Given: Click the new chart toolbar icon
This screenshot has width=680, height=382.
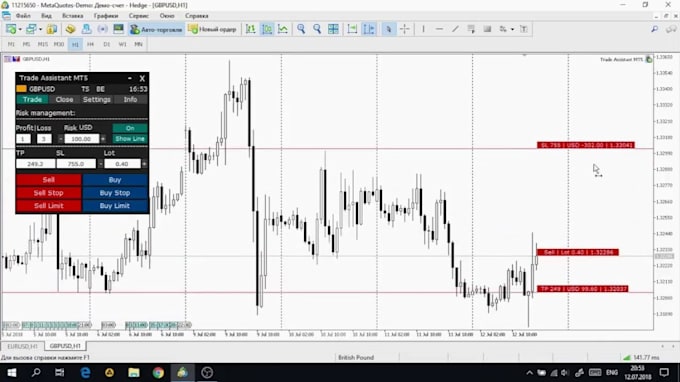Looking at the screenshot, I should pos(11,29).
